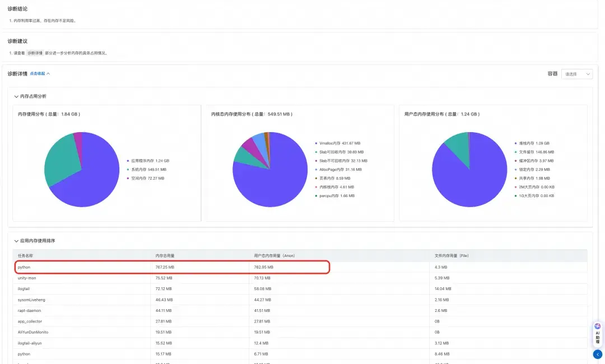
Task: Open the 容器 请选择 dropdown
Action: tap(577, 74)
